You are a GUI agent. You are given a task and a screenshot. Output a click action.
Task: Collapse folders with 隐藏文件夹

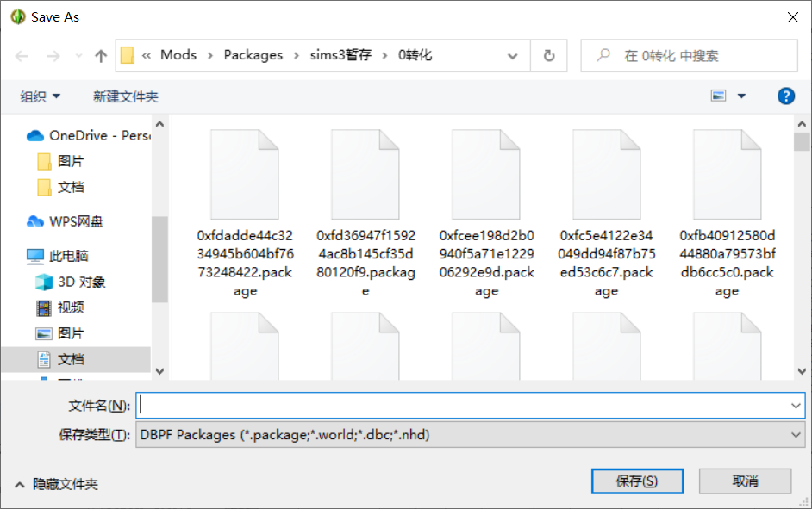(x=56, y=484)
